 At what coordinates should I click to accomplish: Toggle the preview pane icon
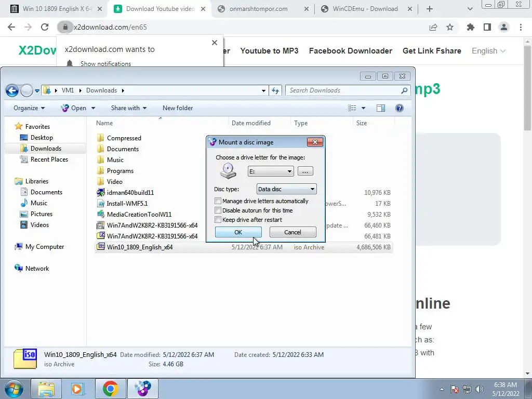pyautogui.click(x=381, y=108)
